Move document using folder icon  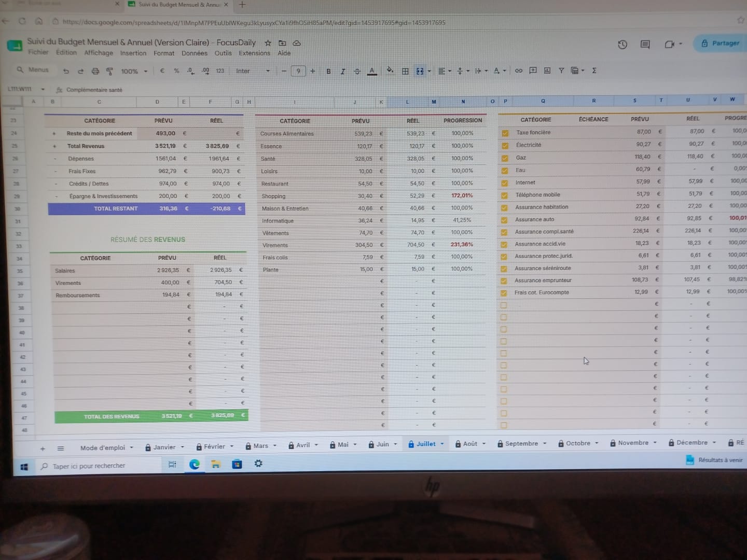(282, 43)
